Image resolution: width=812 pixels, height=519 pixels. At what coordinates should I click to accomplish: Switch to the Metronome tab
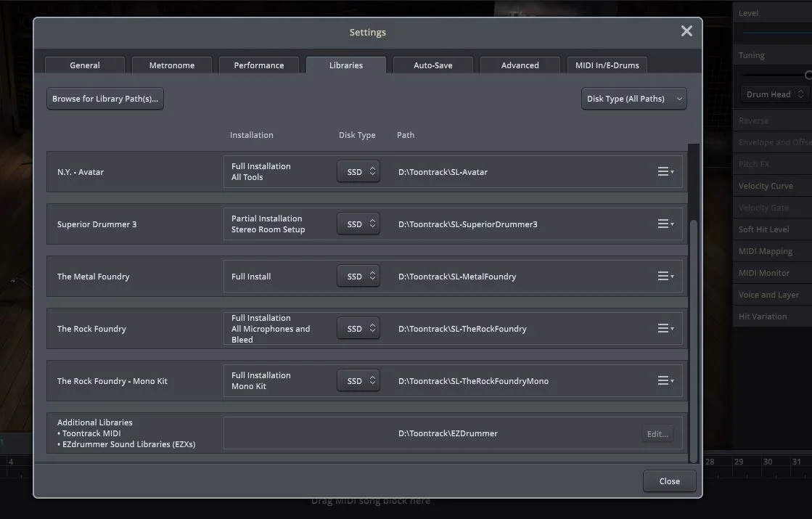point(172,65)
